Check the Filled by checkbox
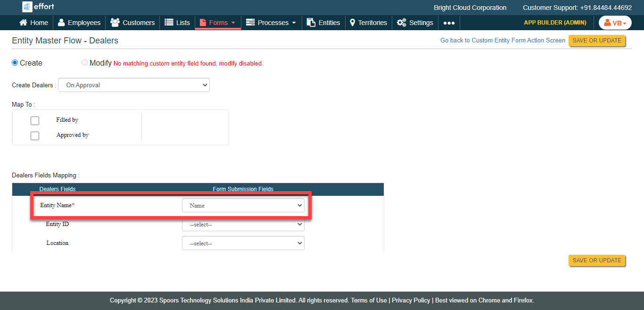Viewport: 644px width, 310px height. pyautogui.click(x=35, y=121)
